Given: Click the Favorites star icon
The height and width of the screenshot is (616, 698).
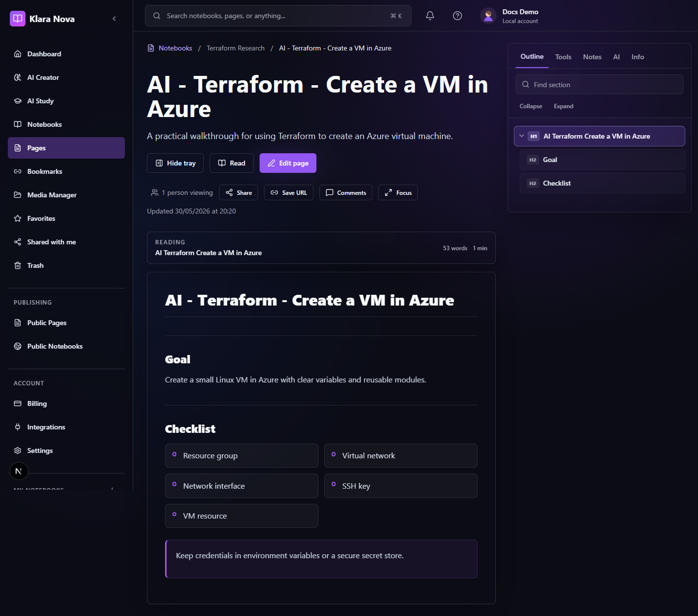Looking at the screenshot, I should pos(18,218).
